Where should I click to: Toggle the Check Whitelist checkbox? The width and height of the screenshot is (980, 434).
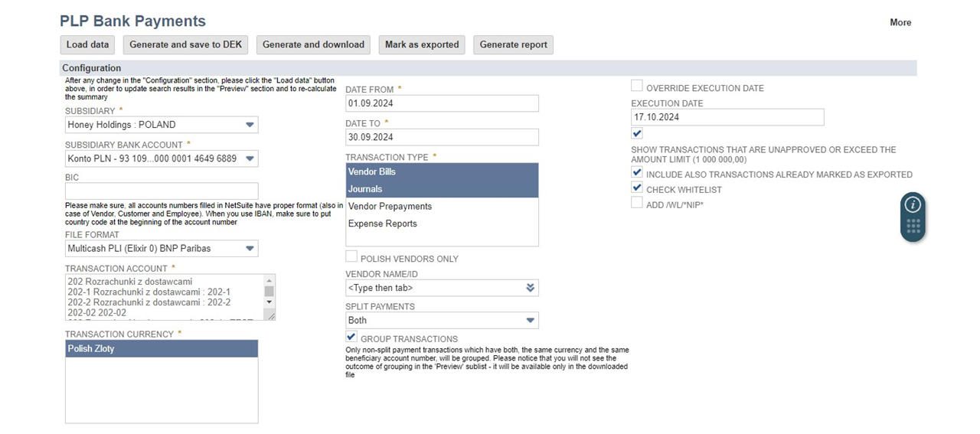pos(637,188)
